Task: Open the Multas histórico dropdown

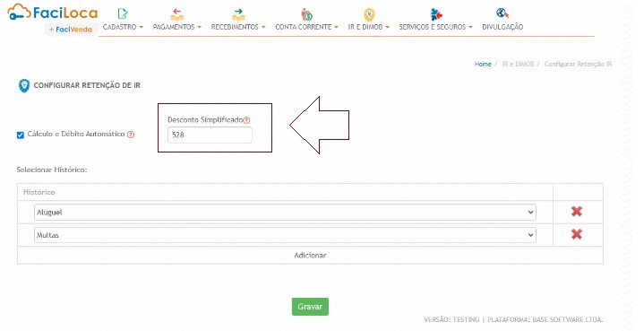Action: click(x=285, y=235)
